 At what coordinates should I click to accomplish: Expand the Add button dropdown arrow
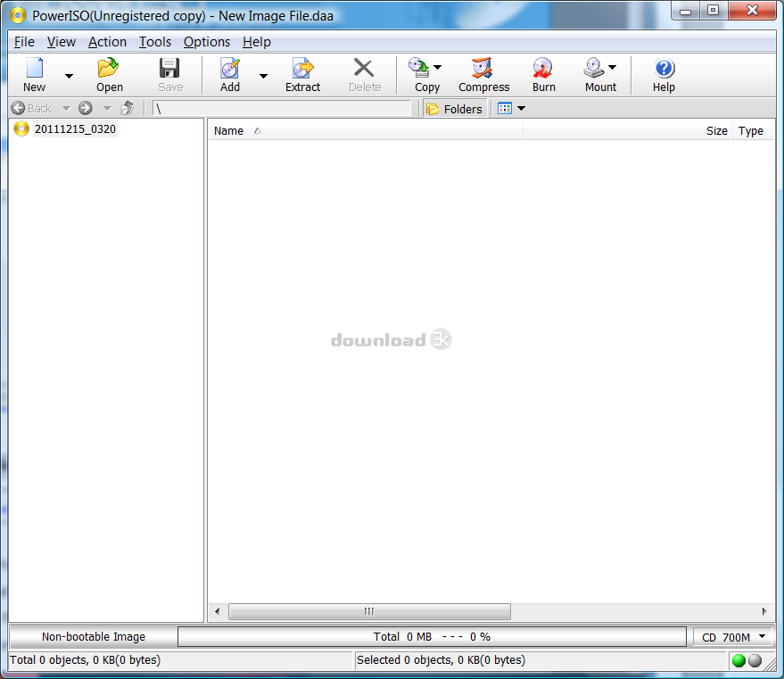tap(263, 76)
